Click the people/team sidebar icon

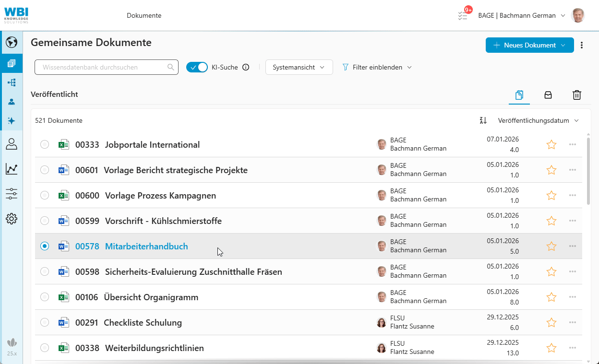[x=12, y=101]
